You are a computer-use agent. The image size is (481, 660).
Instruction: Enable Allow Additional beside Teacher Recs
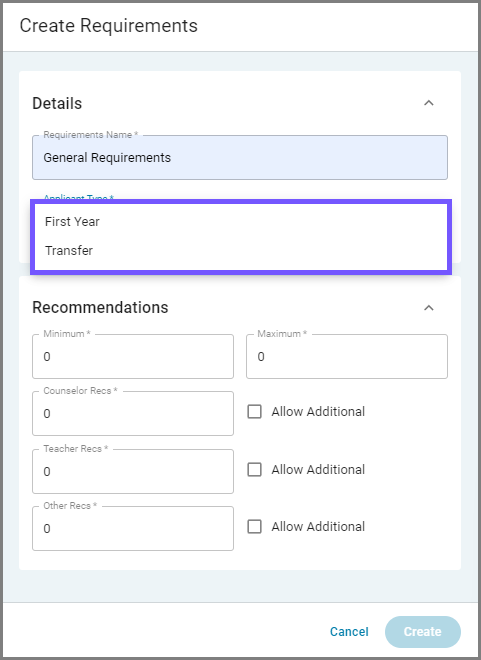(255, 469)
